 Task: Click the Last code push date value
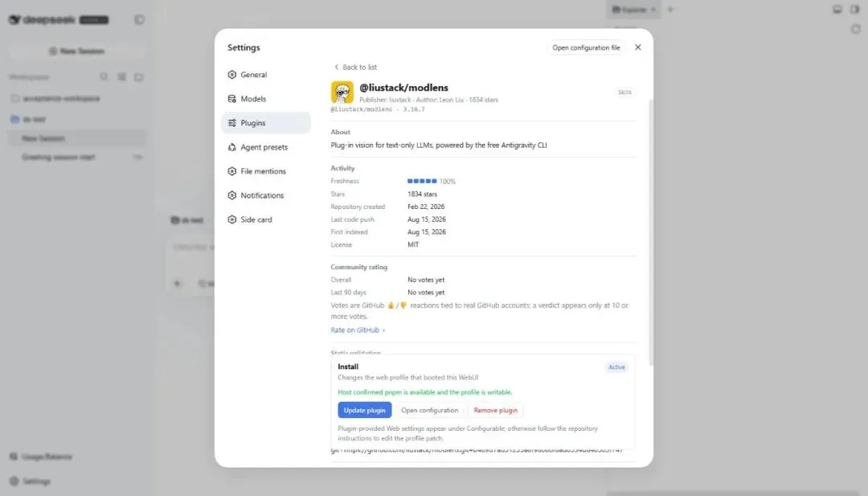(426, 219)
